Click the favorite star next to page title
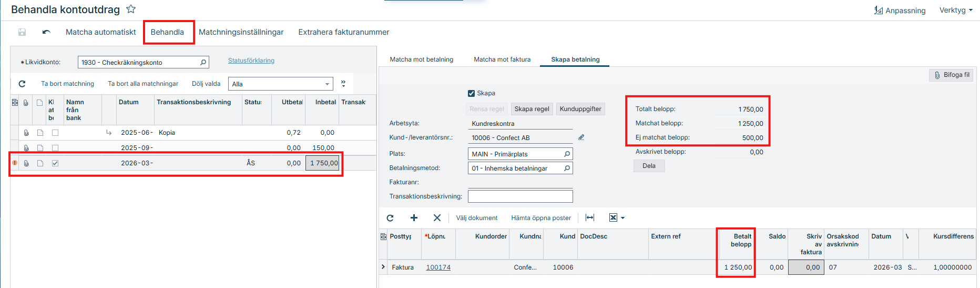The height and width of the screenshot is (288, 980). point(131,9)
